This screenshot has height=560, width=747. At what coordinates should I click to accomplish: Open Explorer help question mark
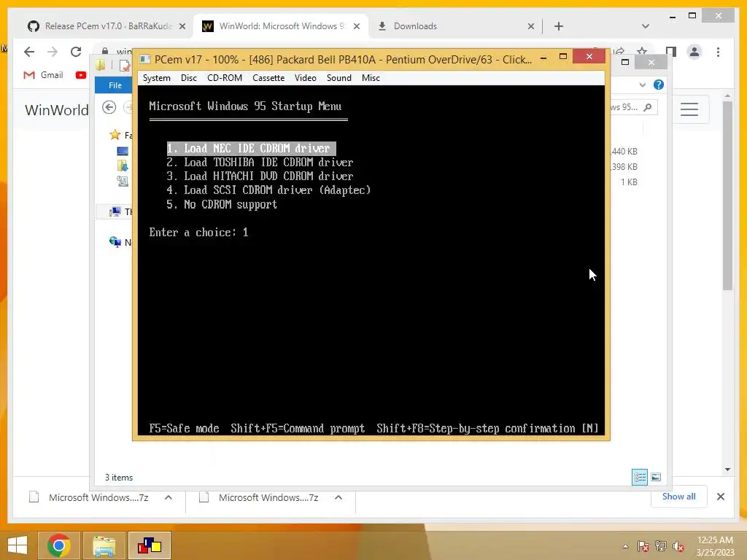[x=659, y=85]
